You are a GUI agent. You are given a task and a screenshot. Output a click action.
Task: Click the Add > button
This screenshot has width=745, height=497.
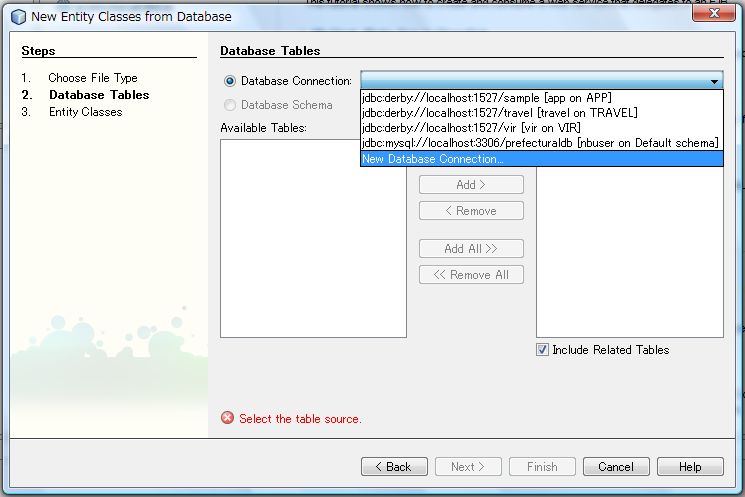point(471,185)
